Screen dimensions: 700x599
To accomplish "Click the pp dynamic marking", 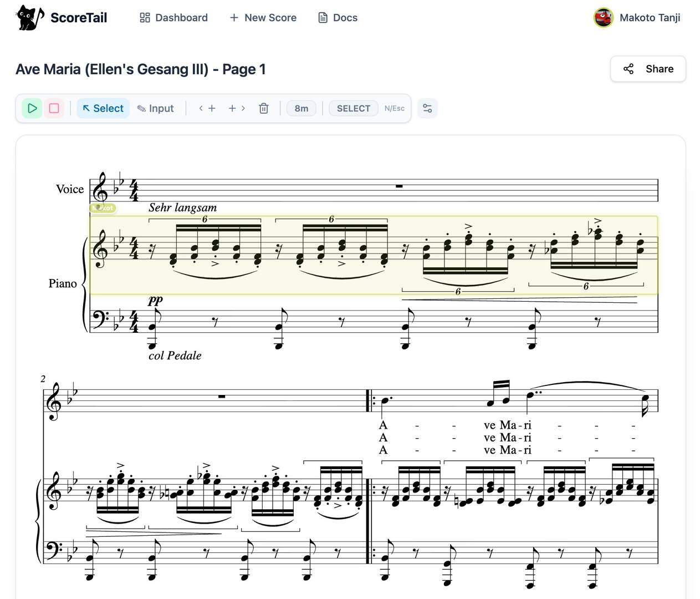I will click(155, 300).
